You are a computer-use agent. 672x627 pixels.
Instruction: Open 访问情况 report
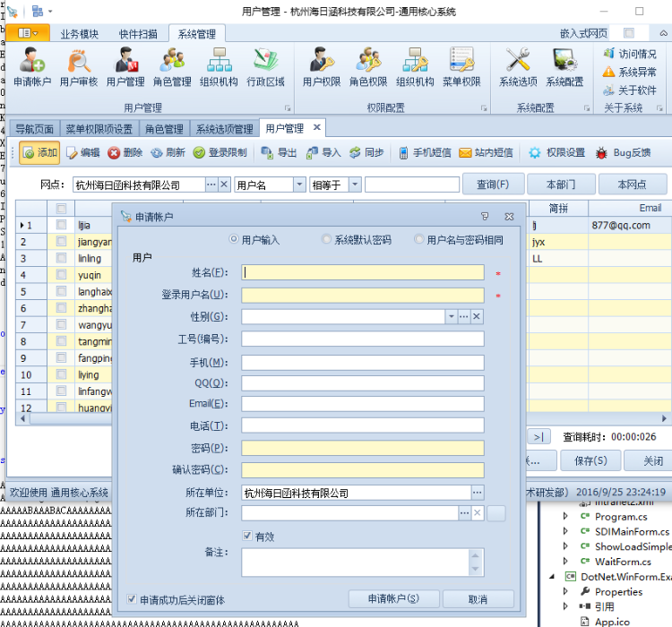pos(630,54)
